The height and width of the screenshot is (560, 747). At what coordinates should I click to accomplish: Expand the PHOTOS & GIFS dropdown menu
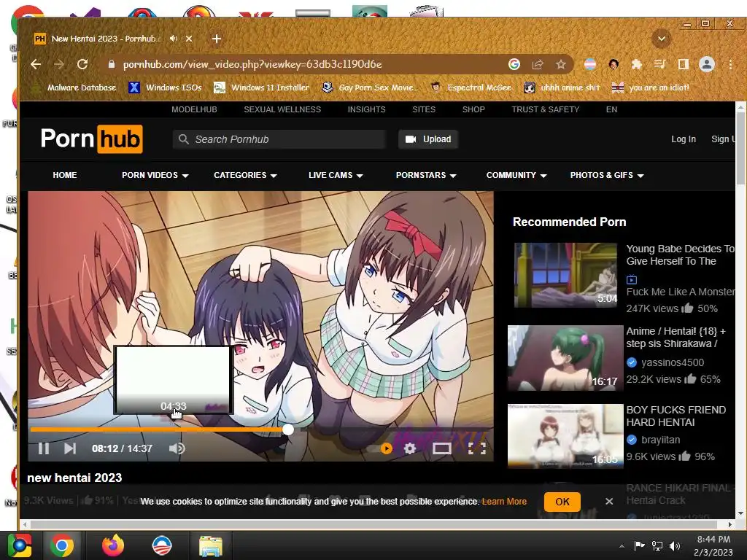(x=608, y=175)
